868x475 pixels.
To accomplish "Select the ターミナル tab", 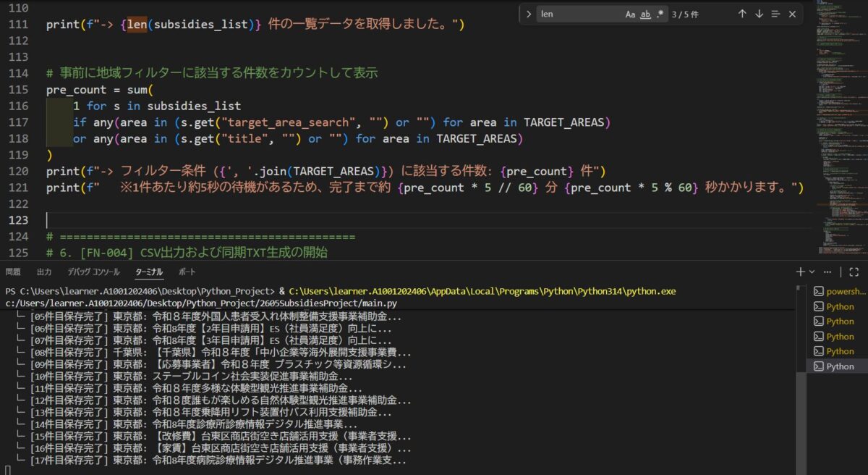I will 149,272.
